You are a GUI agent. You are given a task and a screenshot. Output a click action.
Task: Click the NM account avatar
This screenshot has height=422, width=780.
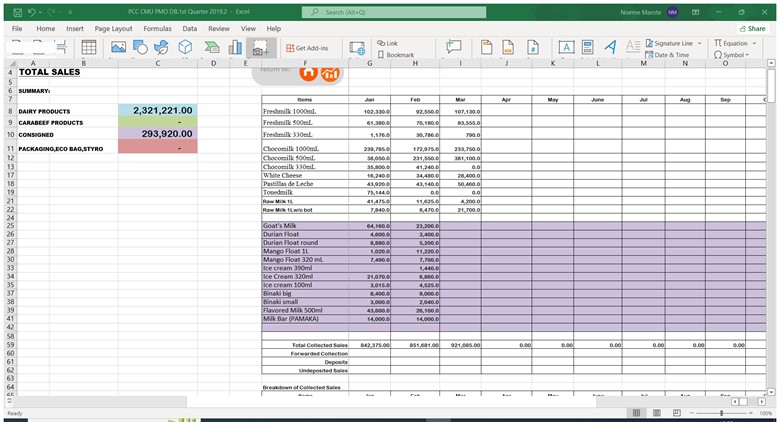point(673,12)
